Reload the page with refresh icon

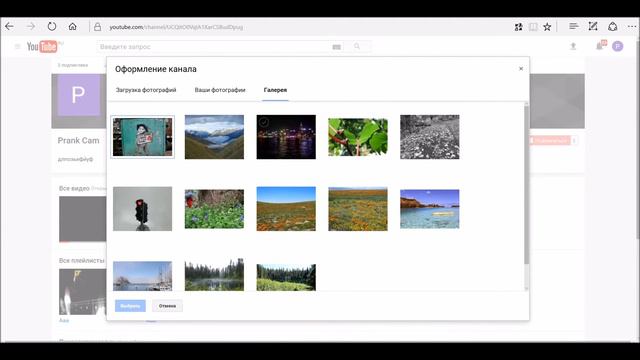point(52,27)
